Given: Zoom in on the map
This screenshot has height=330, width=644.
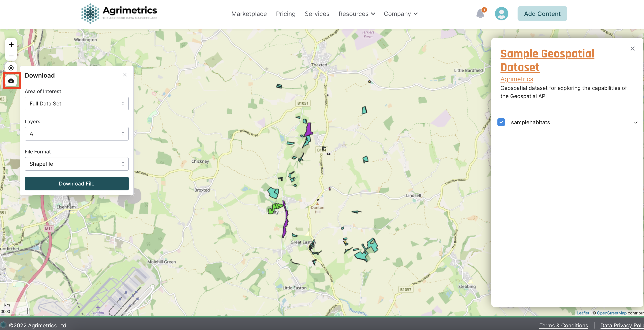Looking at the screenshot, I should 11,44.
